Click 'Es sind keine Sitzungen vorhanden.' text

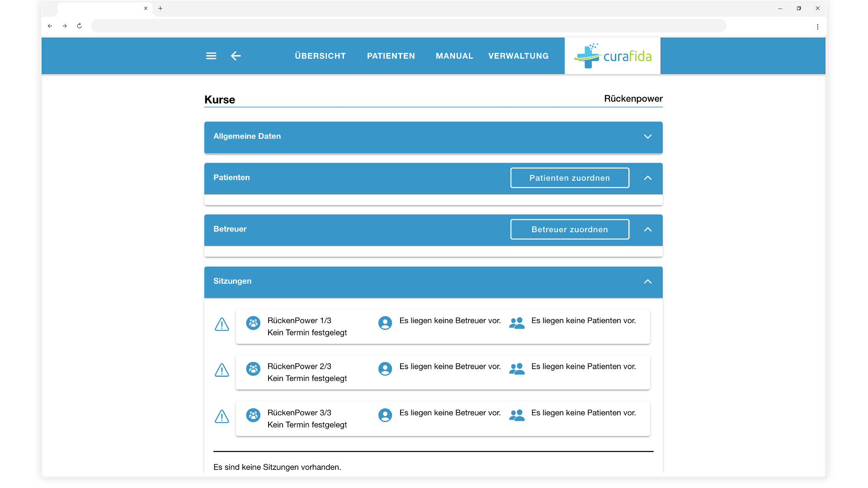point(277,467)
